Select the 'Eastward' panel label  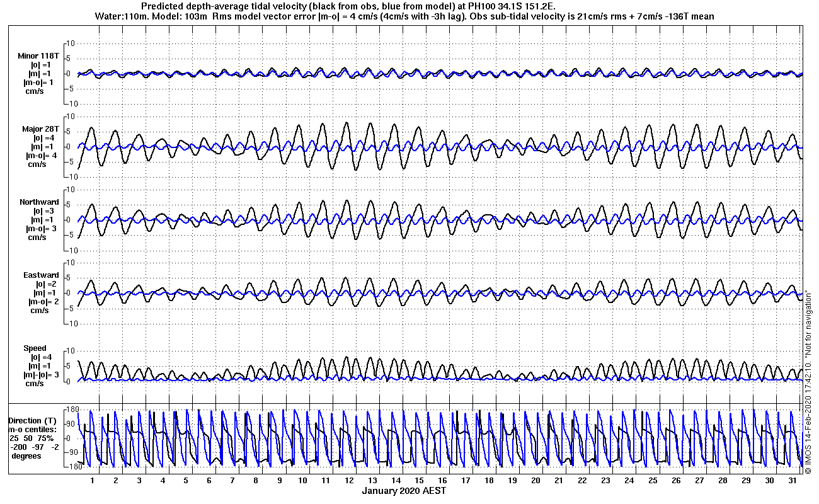point(41,275)
